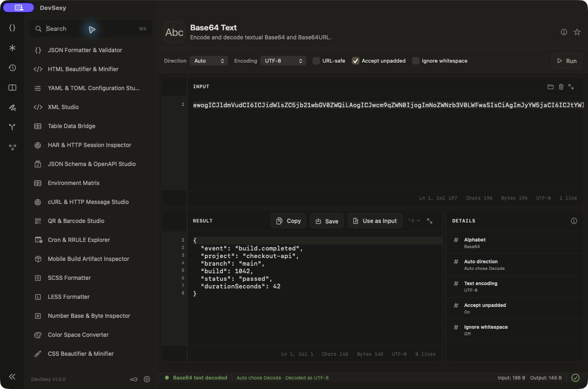Click the info icon in Base64 Text header

tap(564, 32)
